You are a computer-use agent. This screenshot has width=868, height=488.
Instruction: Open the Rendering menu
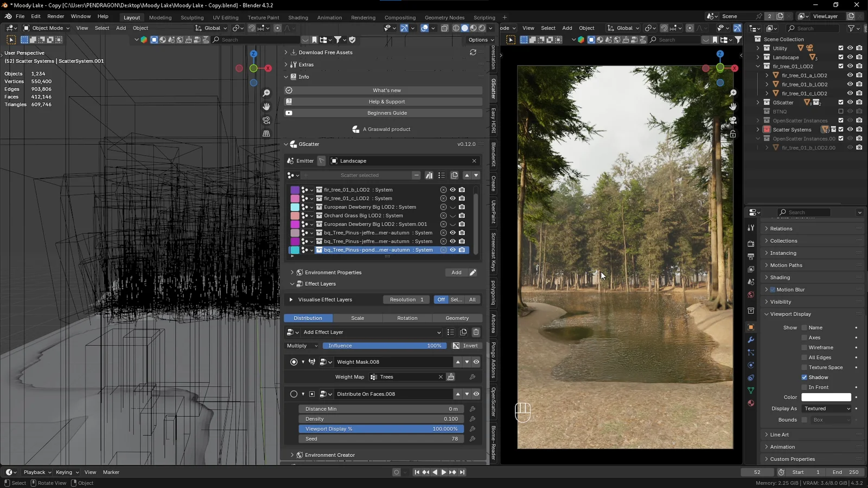(363, 17)
